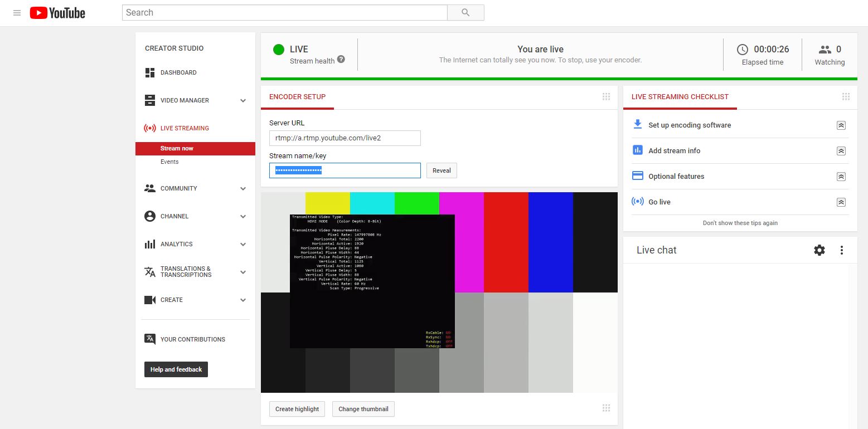
Task: Click the Your Contributions icon
Action: tap(149, 339)
